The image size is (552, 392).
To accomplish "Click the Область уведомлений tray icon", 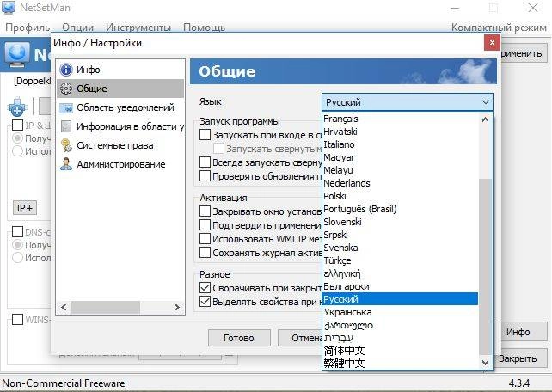I will pos(66,107).
